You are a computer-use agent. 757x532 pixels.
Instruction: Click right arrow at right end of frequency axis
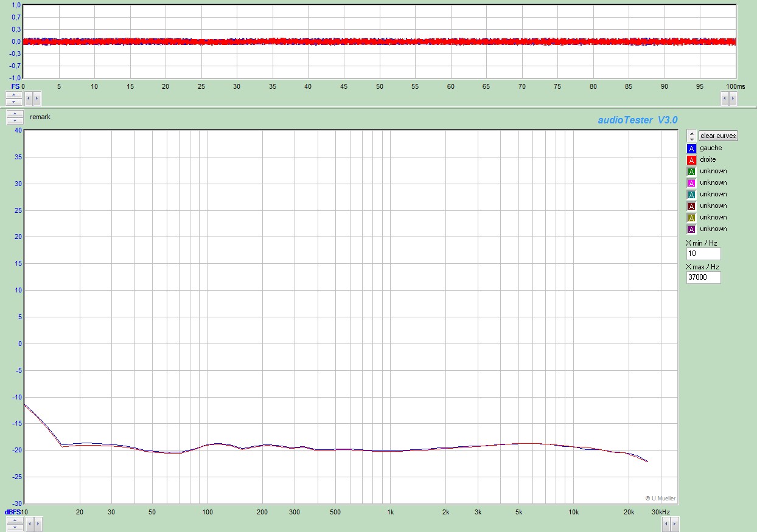click(674, 523)
